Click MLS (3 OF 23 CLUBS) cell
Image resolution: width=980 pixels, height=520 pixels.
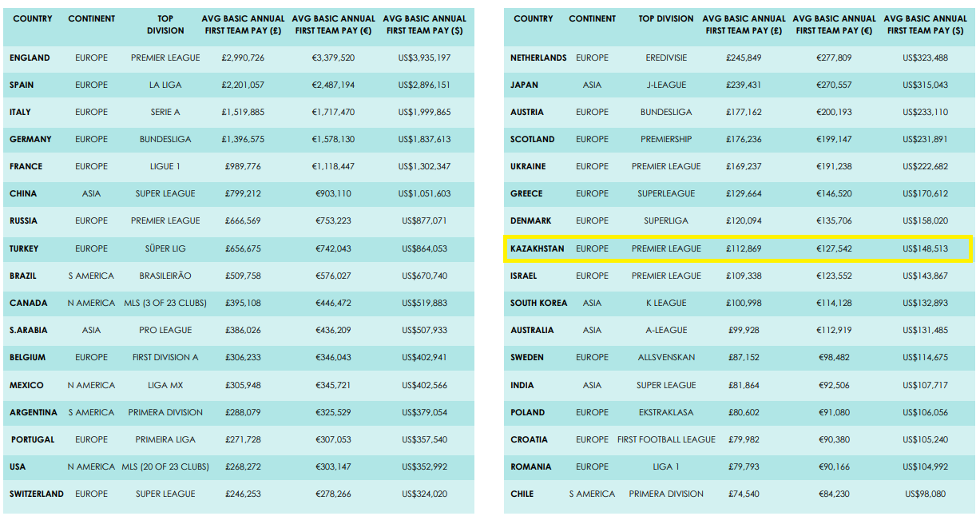point(165,303)
